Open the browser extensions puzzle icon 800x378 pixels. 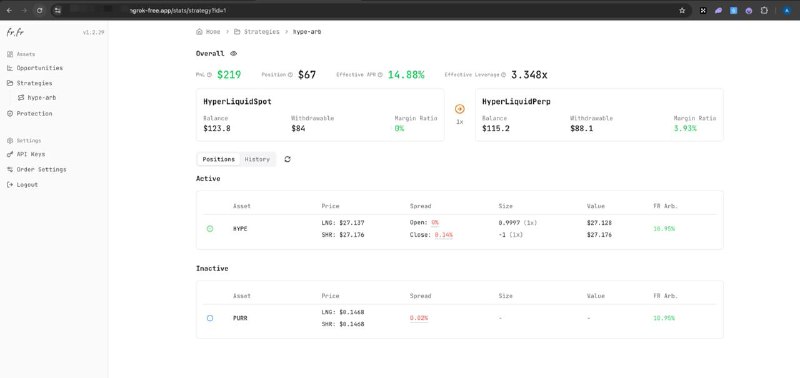764,10
